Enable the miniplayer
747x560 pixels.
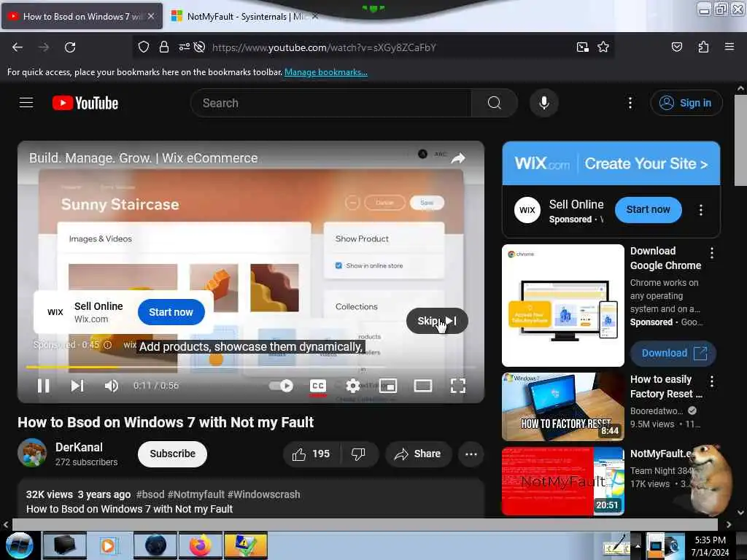(388, 386)
